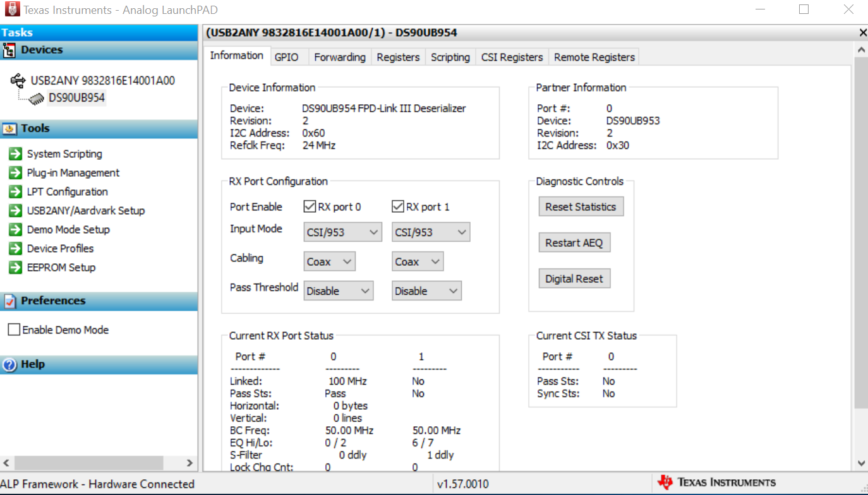Open the Input Mode dropdown for RX port 0
This screenshot has height=495, width=868.
(342, 232)
